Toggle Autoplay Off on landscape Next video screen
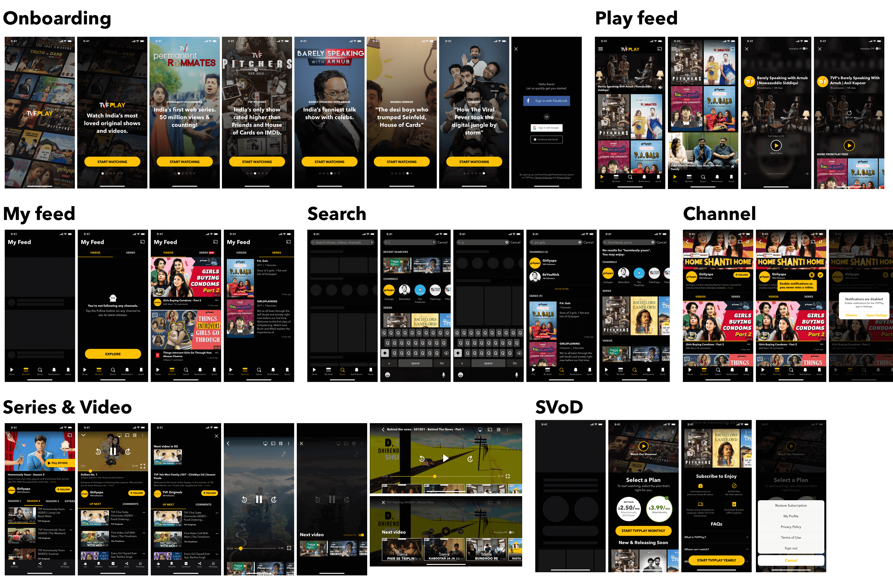 click(511, 532)
